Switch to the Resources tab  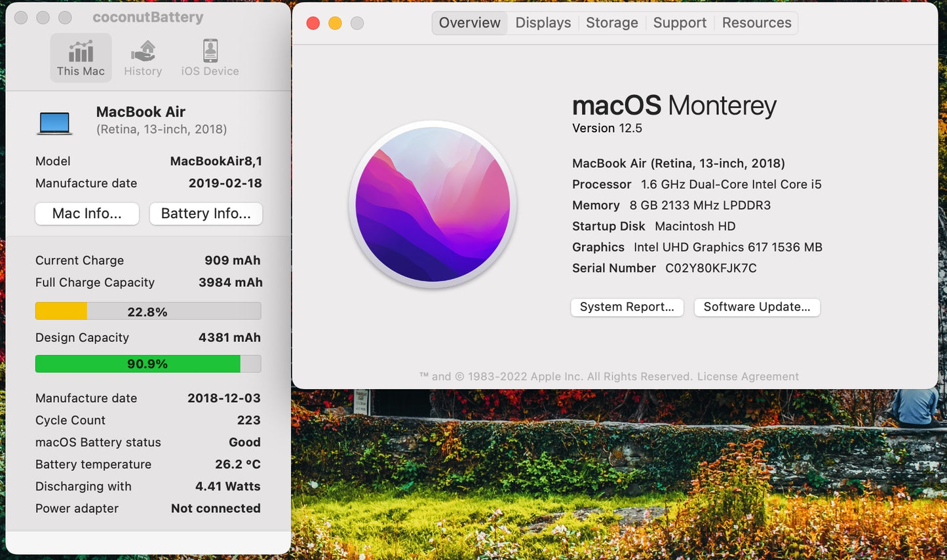click(x=756, y=22)
